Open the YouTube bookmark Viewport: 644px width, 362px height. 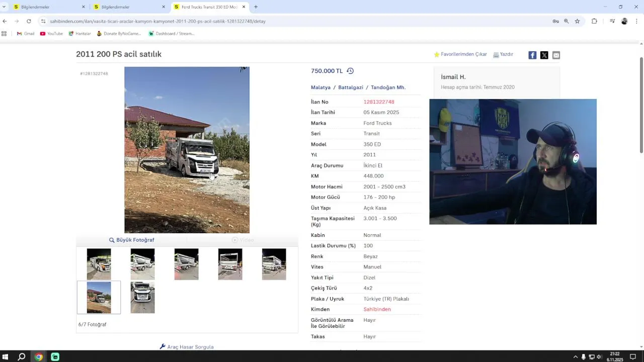51,34
